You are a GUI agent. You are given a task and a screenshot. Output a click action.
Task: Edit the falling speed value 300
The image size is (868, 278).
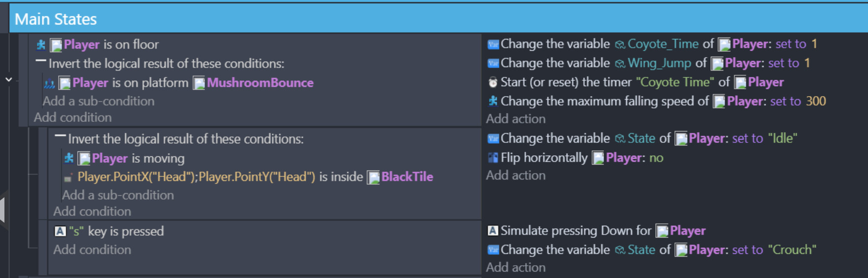coord(816,101)
